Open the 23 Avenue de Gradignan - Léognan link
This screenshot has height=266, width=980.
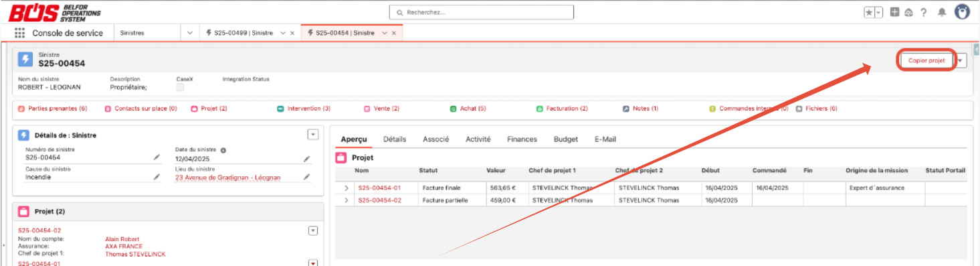(x=227, y=178)
